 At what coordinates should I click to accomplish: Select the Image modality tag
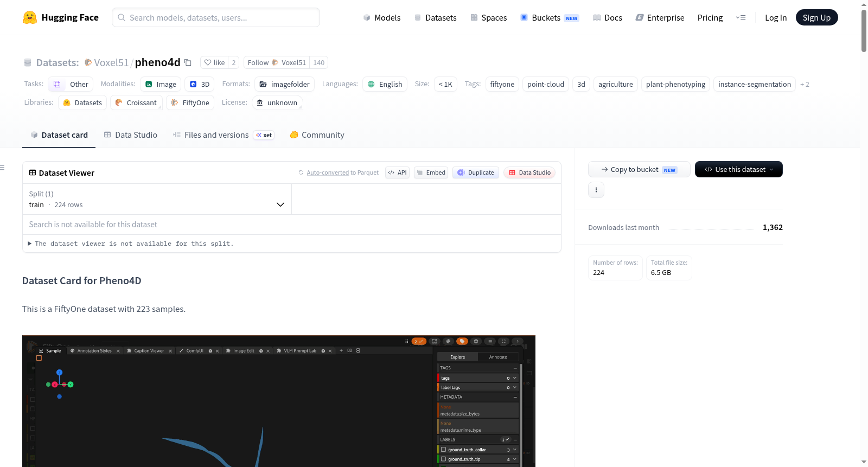click(161, 84)
